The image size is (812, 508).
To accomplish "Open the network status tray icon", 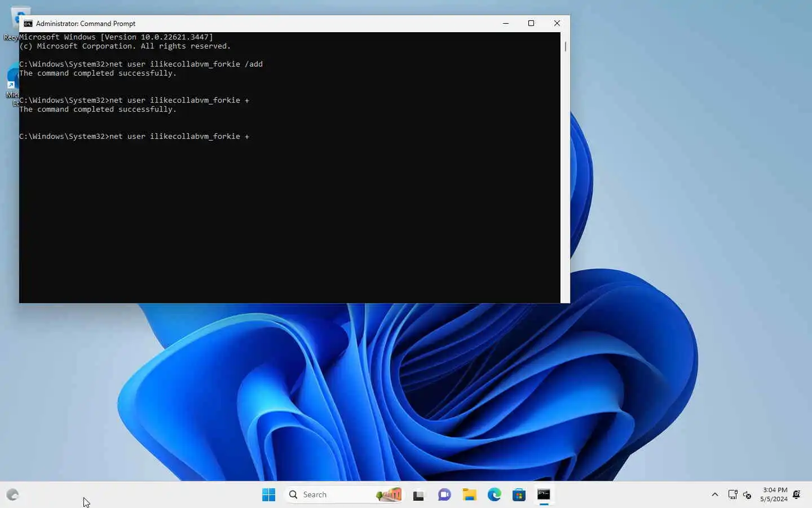I will pyautogui.click(x=732, y=494).
